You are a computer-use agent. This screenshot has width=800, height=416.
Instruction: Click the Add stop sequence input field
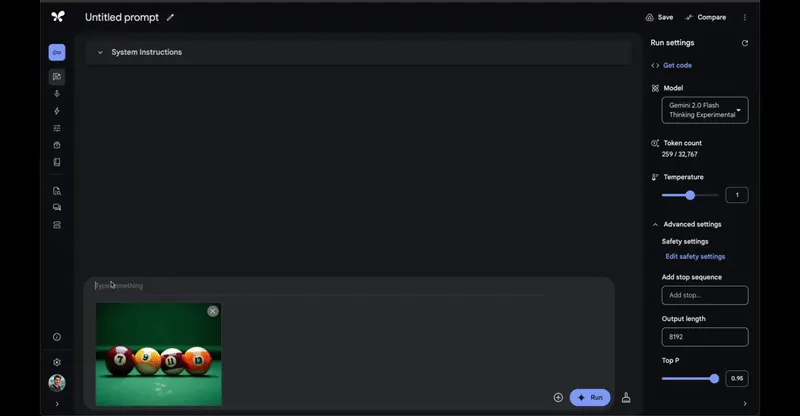[x=705, y=296]
